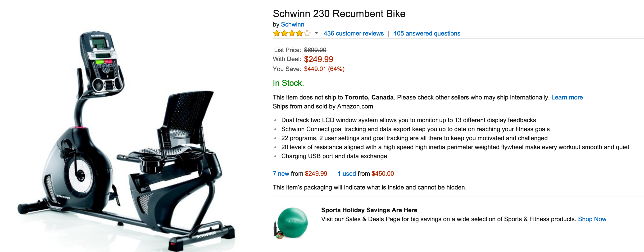Open the Schwinn brand link
The width and height of the screenshot is (644, 252).
292,24
